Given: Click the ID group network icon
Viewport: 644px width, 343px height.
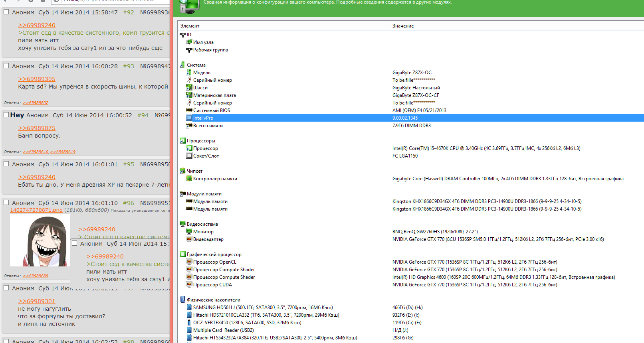Looking at the screenshot, I should 183,35.
